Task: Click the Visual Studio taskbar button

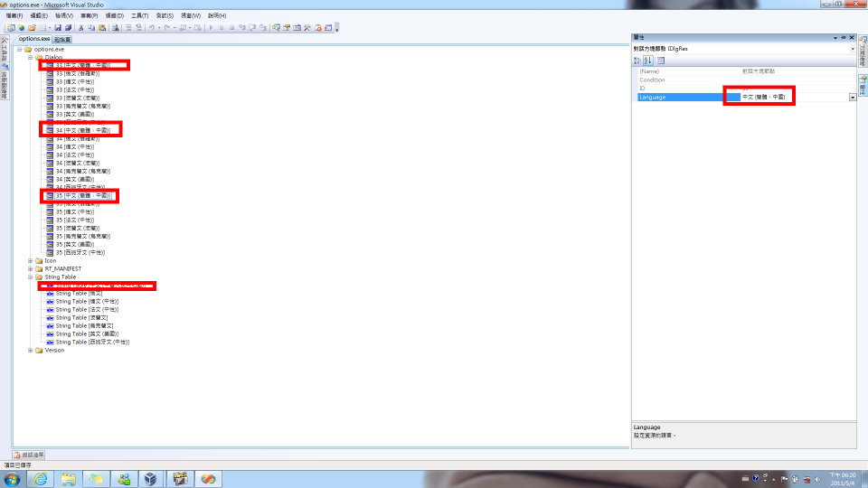Action: 208,479
